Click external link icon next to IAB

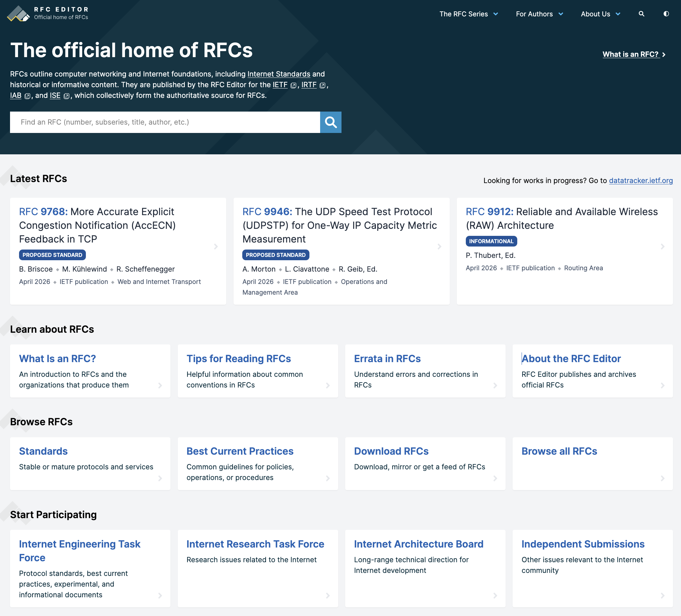coord(27,96)
